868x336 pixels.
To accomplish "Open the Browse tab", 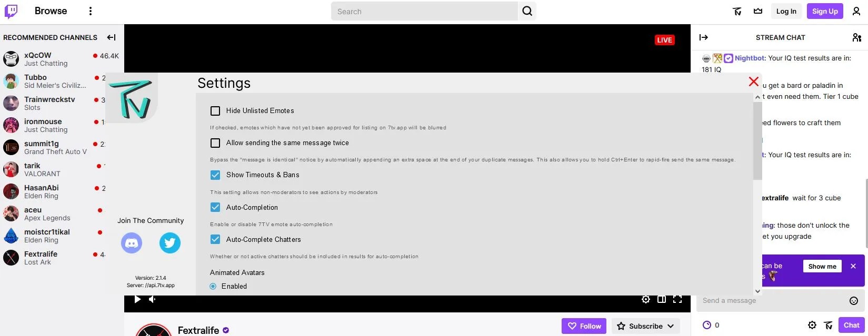I will click(x=51, y=11).
